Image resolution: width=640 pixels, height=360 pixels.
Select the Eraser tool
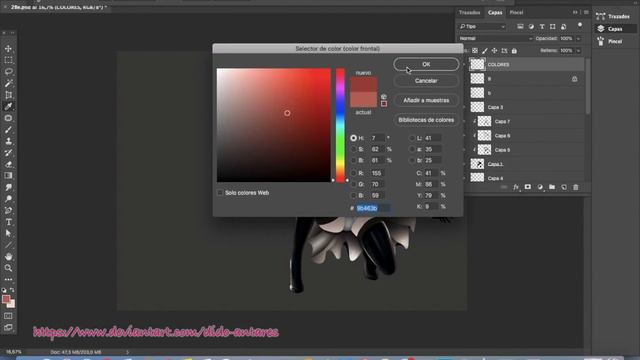tap(8, 164)
